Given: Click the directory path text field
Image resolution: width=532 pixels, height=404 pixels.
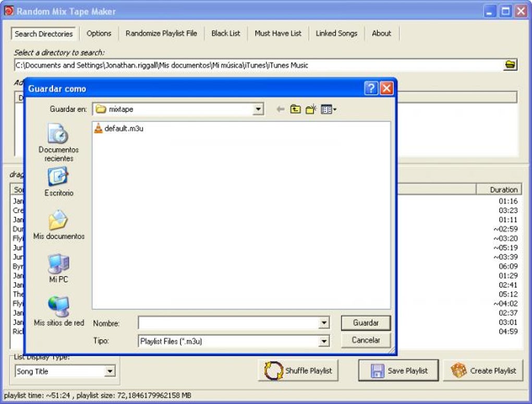Looking at the screenshot, I should pyautogui.click(x=259, y=65).
